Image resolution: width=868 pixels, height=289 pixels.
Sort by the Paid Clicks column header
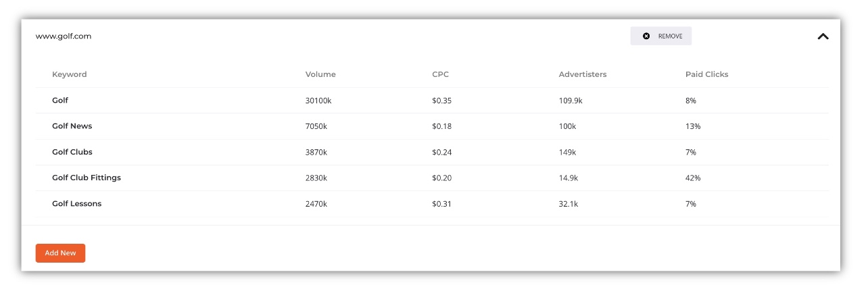pyautogui.click(x=706, y=74)
